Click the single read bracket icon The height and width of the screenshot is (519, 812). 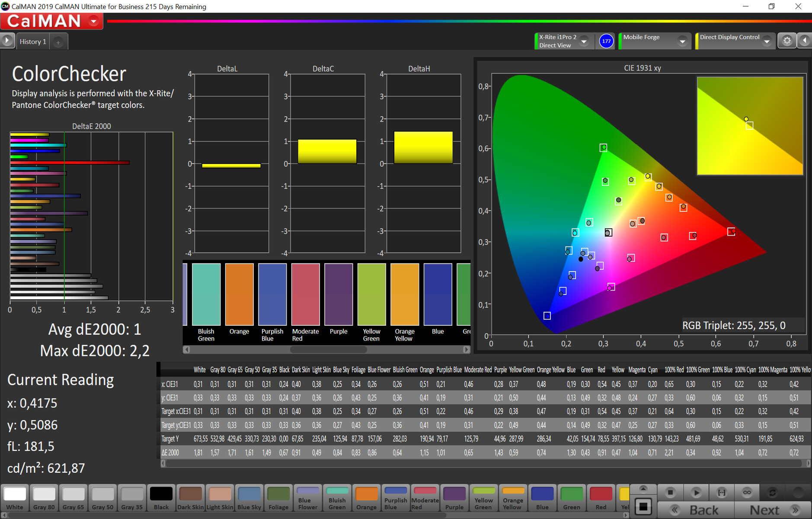[722, 492]
